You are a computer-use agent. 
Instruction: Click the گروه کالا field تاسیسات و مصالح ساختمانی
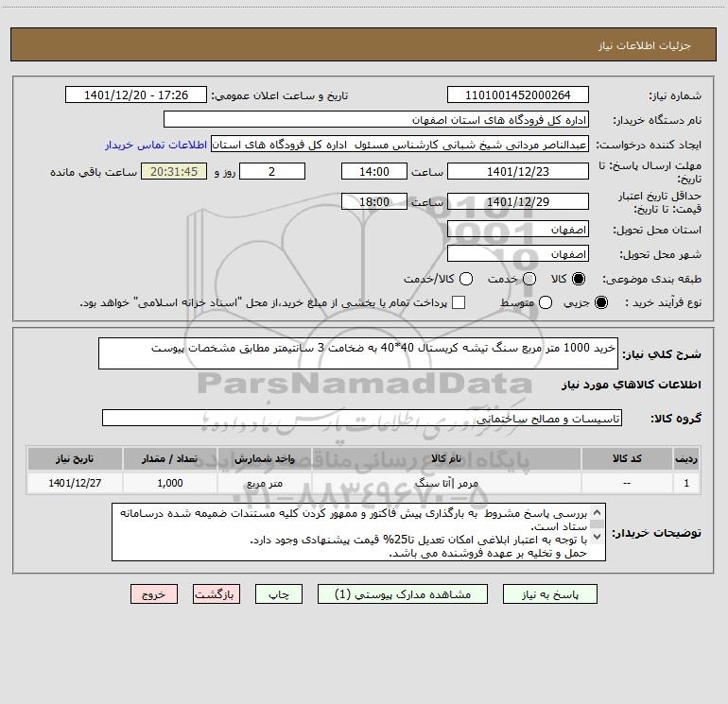pos(362,418)
